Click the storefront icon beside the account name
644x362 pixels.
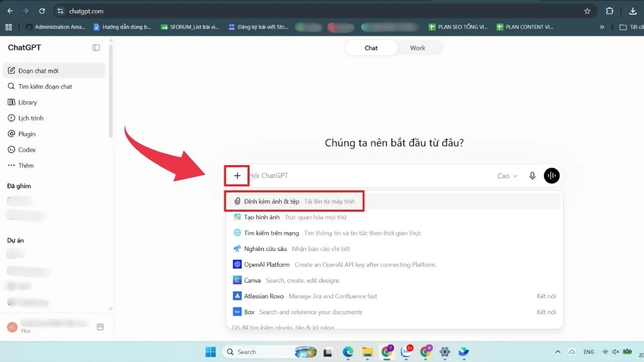[x=100, y=327]
